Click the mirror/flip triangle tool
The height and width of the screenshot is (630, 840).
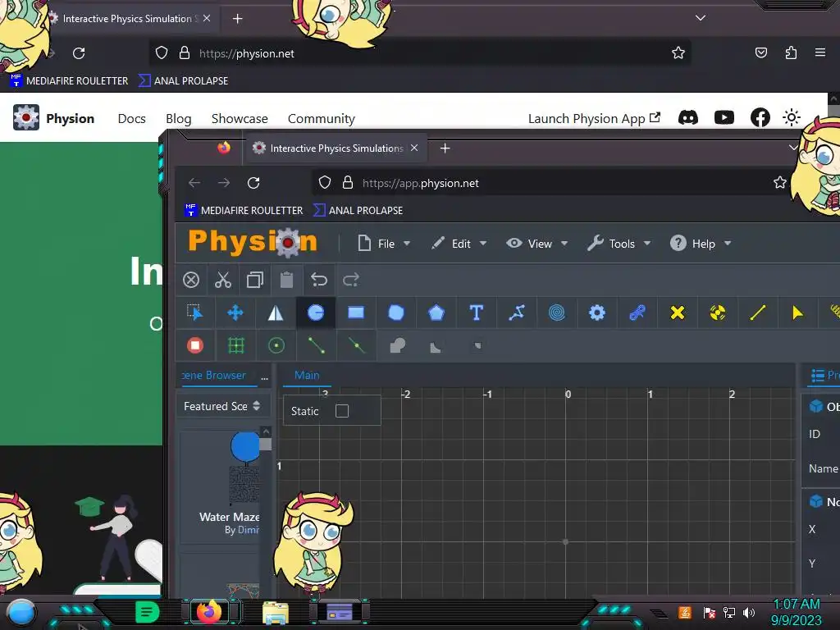coord(276,313)
